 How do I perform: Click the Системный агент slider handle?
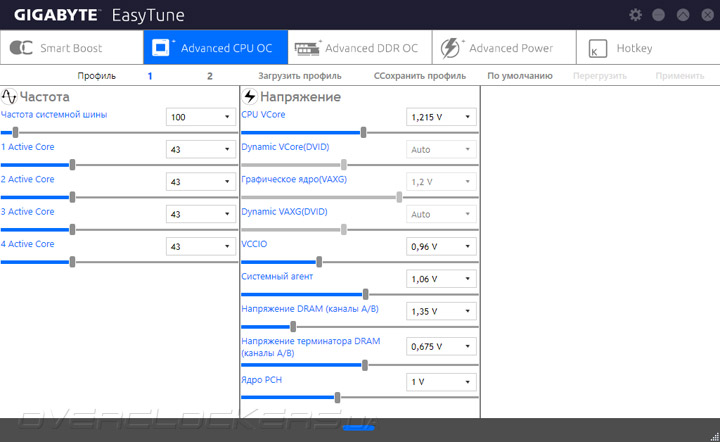tap(366, 294)
